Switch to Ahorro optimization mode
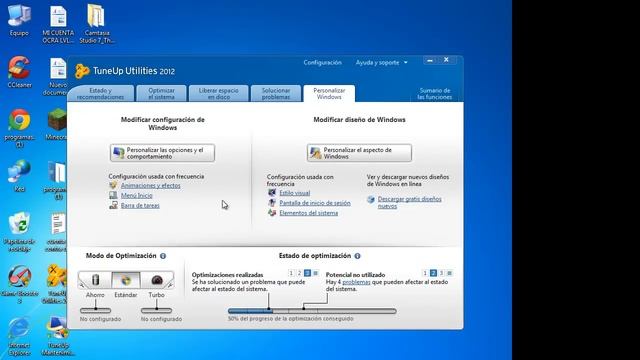640x360 pixels. click(96, 280)
